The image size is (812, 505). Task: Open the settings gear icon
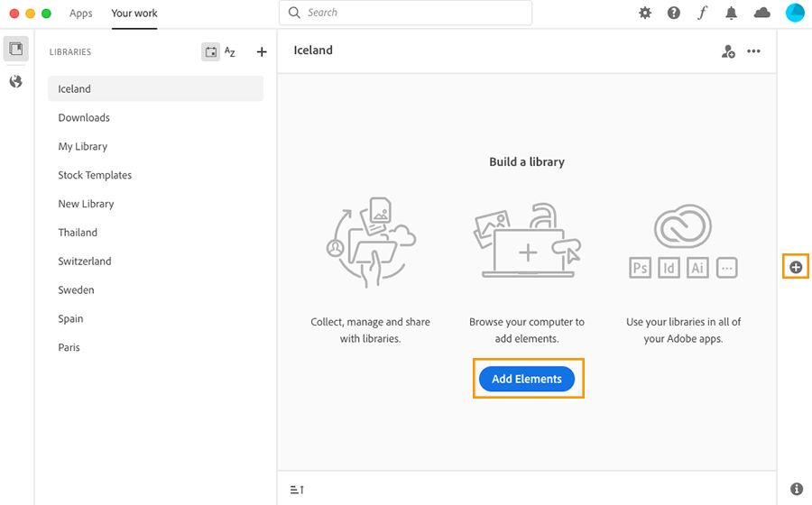(645, 13)
